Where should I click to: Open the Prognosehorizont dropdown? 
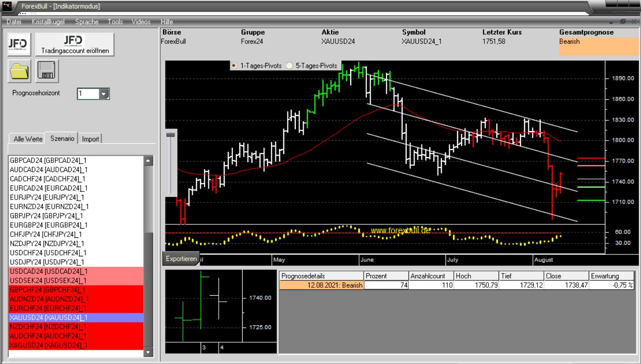104,94
